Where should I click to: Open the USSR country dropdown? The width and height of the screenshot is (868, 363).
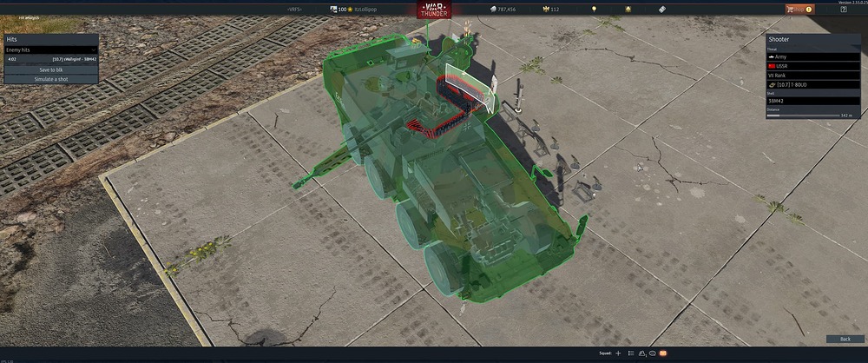pyautogui.click(x=812, y=66)
